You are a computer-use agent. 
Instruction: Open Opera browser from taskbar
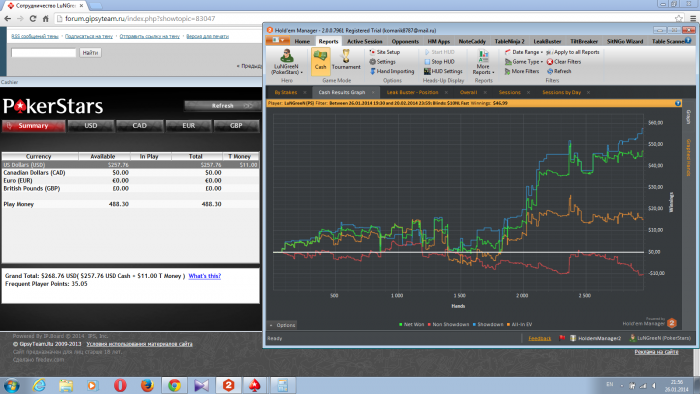(x=120, y=386)
